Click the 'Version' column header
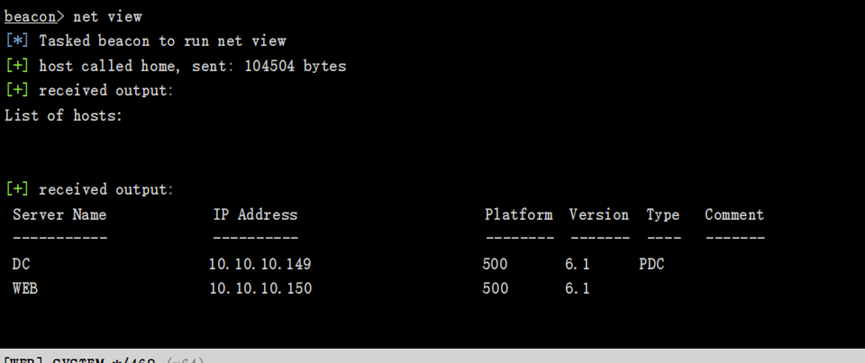The height and width of the screenshot is (363, 865). 599,215
